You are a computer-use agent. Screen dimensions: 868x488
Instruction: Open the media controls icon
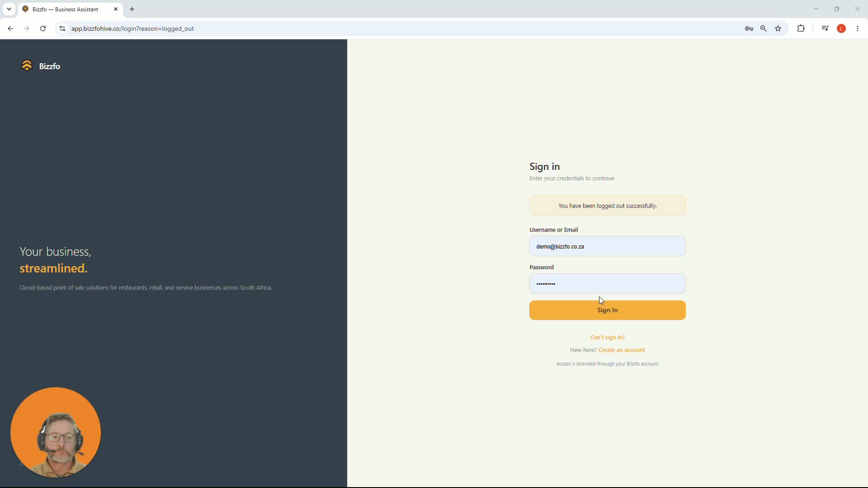(x=825, y=28)
